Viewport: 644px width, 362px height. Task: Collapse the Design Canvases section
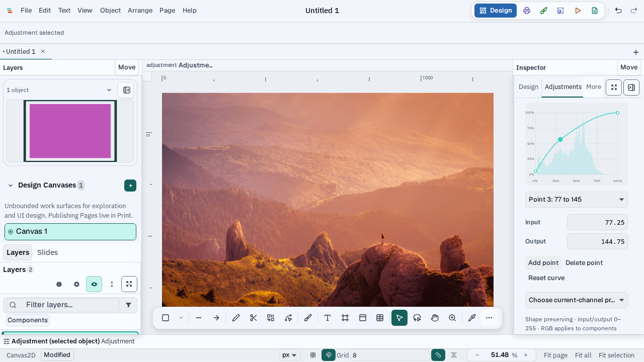click(x=10, y=186)
